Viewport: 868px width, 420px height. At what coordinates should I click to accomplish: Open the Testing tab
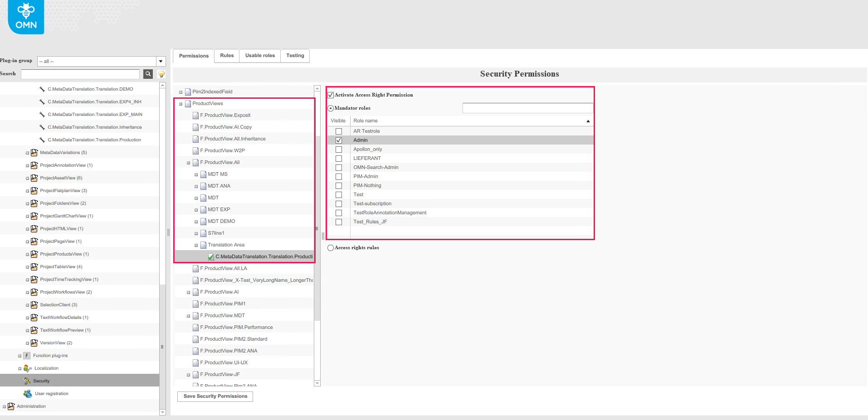295,55
